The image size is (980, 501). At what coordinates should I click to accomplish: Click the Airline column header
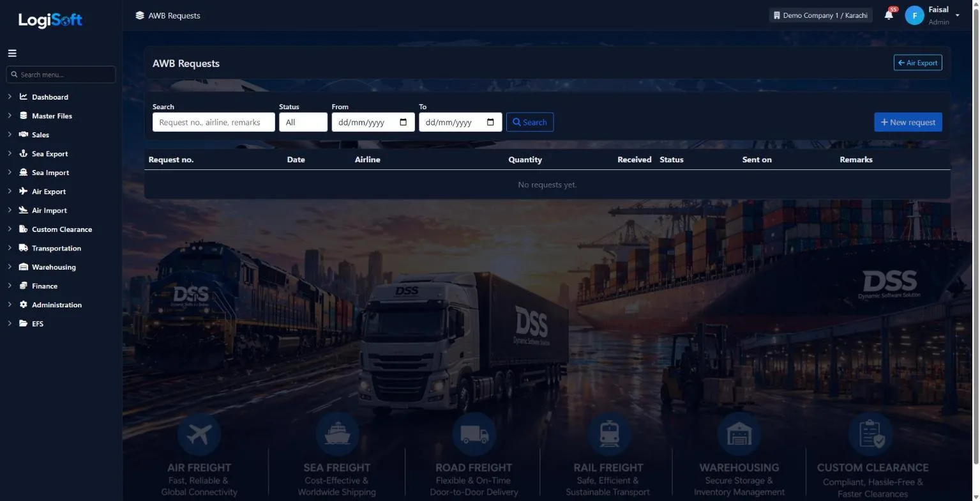pos(368,160)
